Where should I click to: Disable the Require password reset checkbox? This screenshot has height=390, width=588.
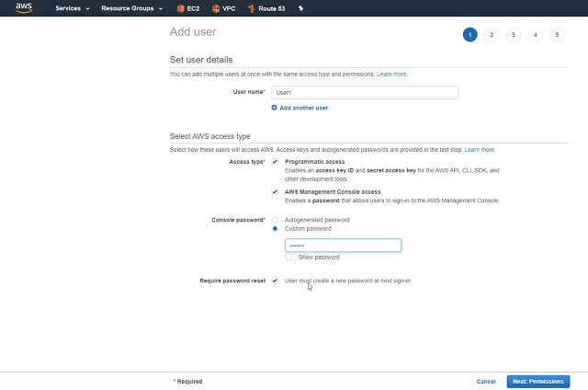[275, 281]
